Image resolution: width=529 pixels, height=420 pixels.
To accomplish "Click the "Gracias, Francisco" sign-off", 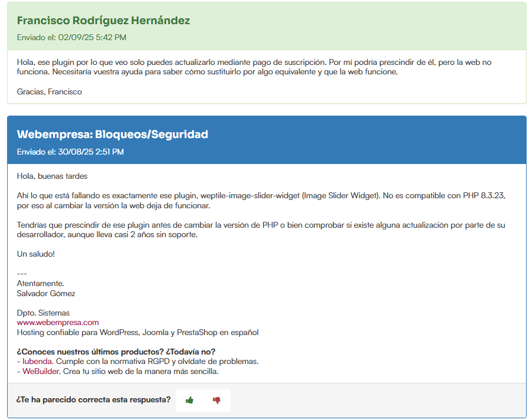I will 49,91.
